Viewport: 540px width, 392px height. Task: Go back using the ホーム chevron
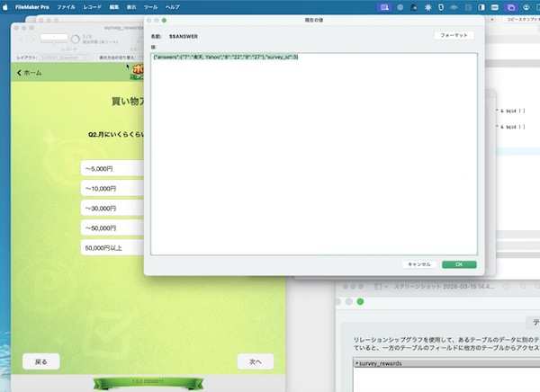point(29,72)
